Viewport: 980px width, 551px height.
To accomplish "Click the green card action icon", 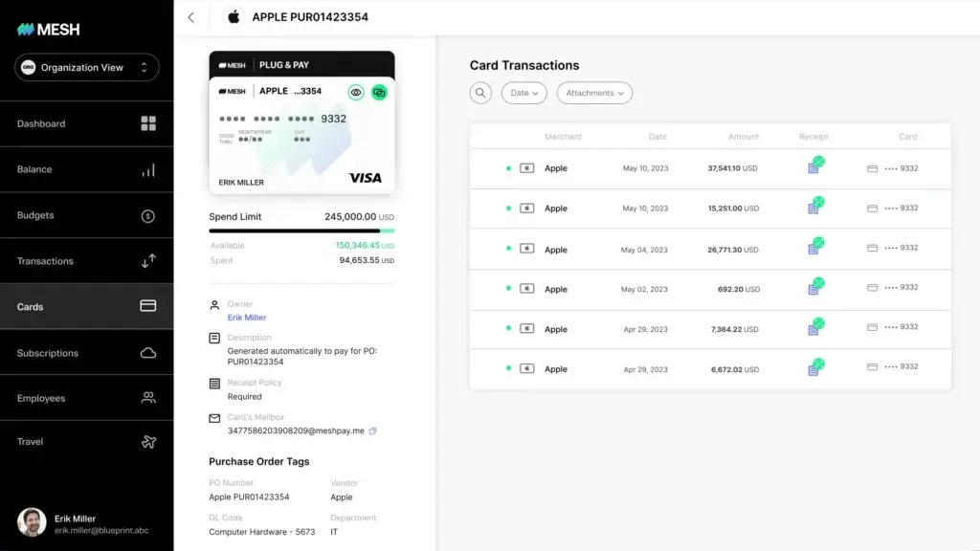I will pyautogui.click(x=379, y=93).
